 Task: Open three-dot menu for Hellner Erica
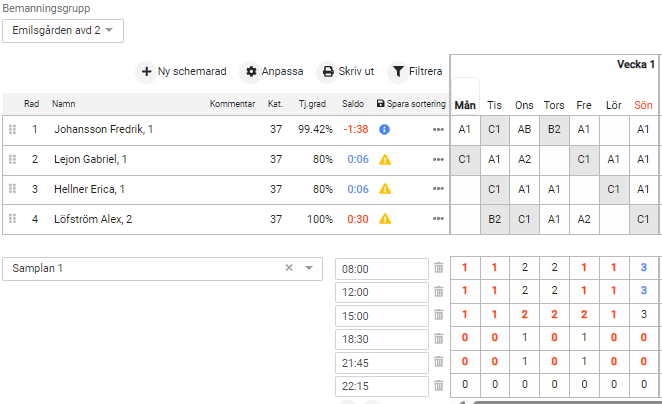pos(438,190)
